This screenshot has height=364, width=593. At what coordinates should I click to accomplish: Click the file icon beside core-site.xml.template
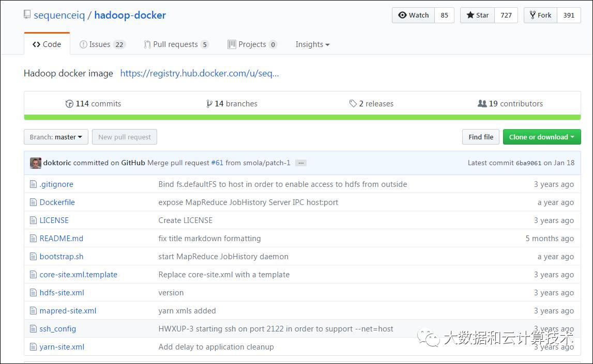[33, 275]
